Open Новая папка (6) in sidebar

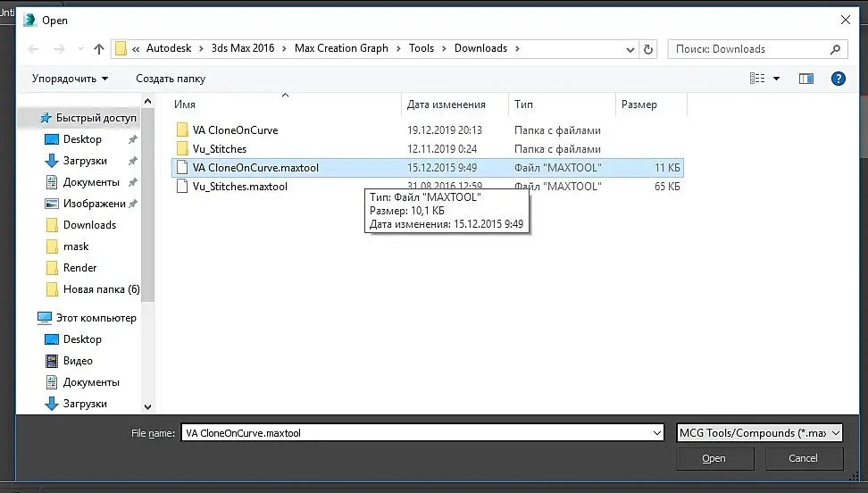[101, 289]
